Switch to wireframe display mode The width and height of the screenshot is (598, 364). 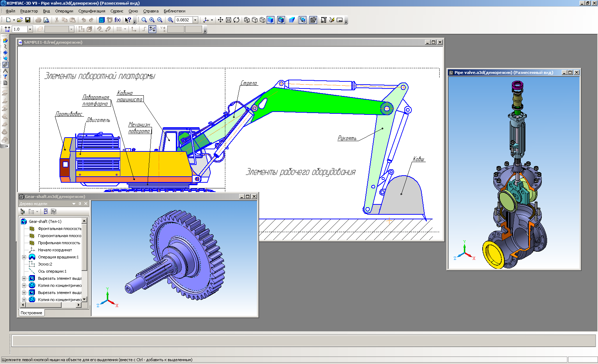tap(247, 20)
